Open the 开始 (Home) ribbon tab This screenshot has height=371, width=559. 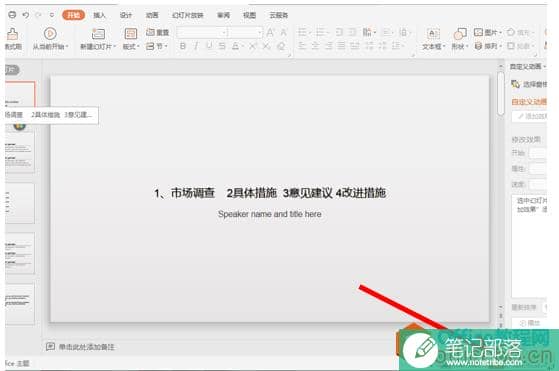pos(73,15)
